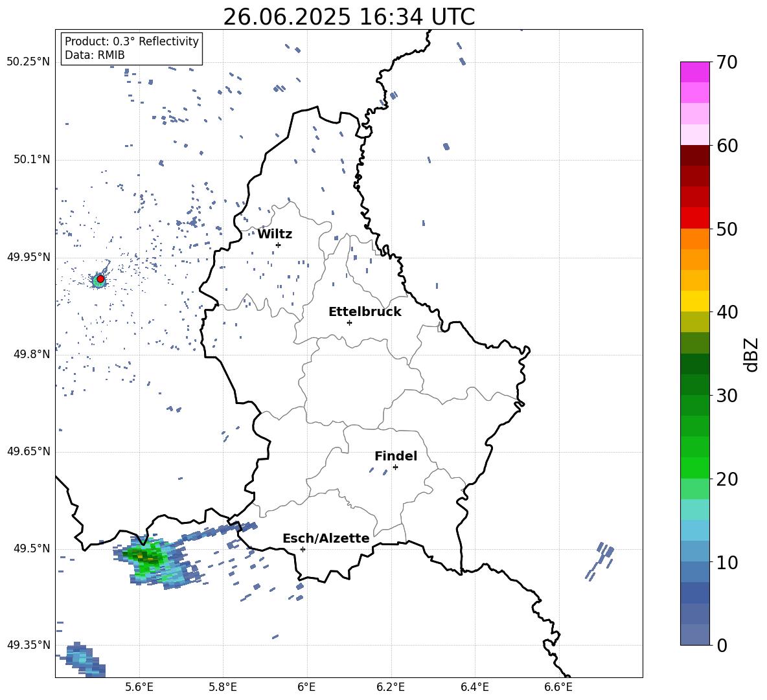Click the colorbar value 70

(x=727, y=62)
